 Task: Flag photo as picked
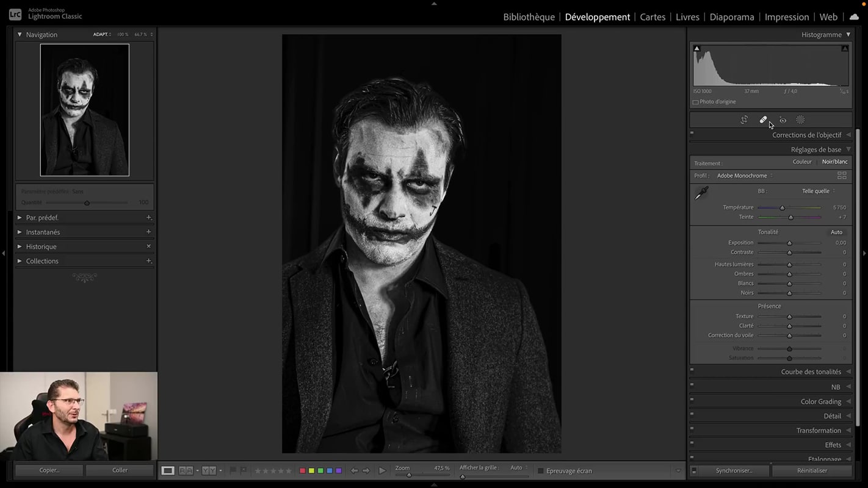coord(233,470)
